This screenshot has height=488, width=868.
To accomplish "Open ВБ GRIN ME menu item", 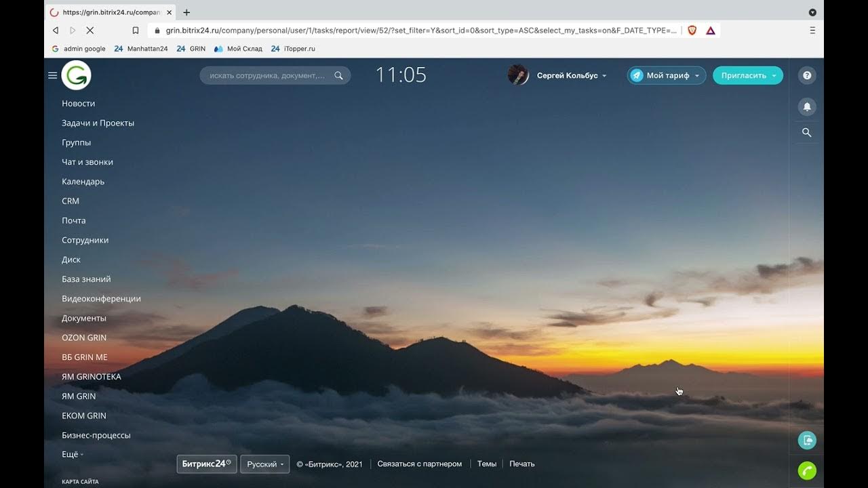I will coord(85,357).
